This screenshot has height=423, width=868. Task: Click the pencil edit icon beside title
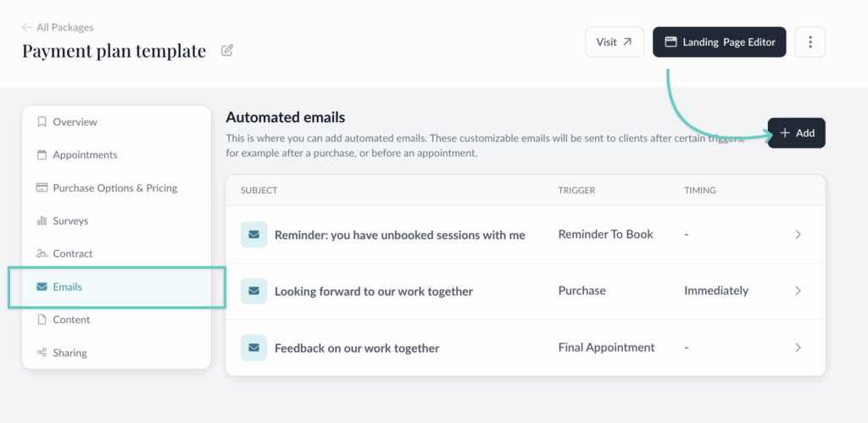pyautogui.click(x=227, y=51)
